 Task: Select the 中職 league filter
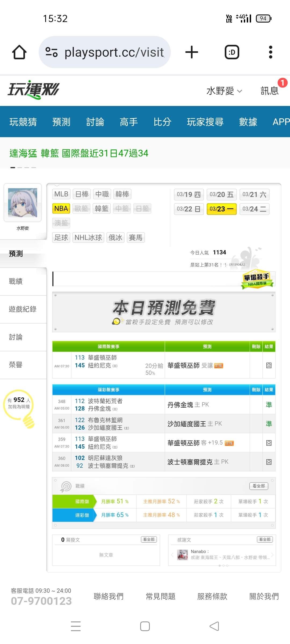[102, 194]
